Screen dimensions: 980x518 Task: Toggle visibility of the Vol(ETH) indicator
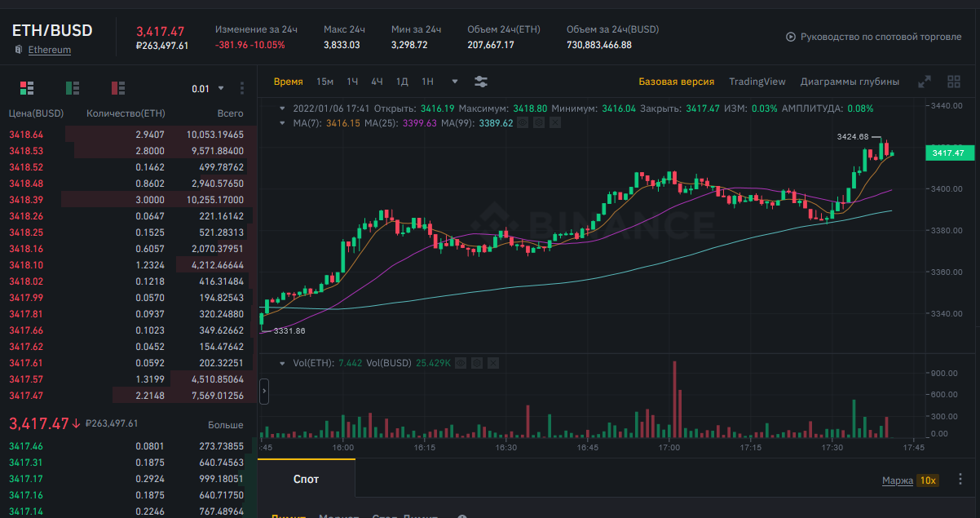coord(461,362)
